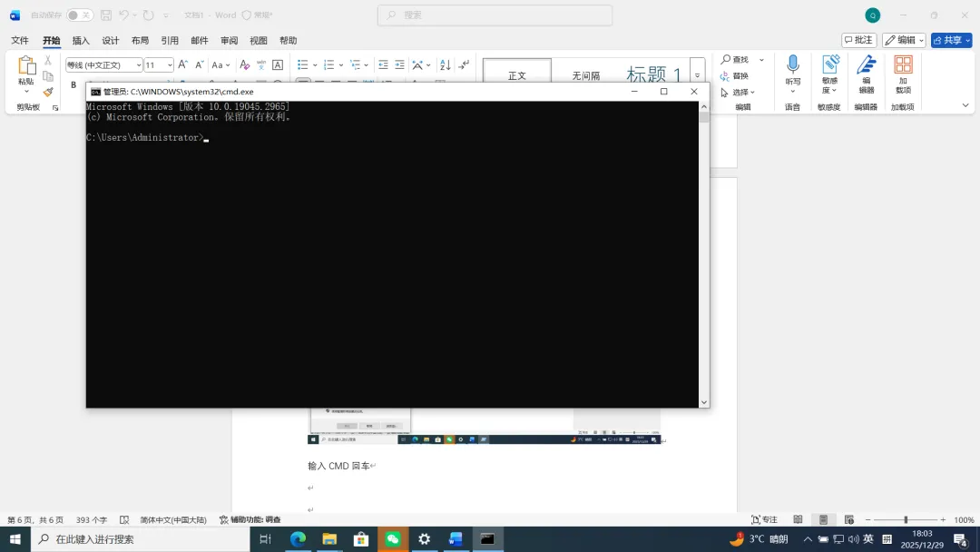Image resolution: width=980 pixels, height=552 pixels.
Task: Apply multilevel list formatting
Action: point(355,64)
